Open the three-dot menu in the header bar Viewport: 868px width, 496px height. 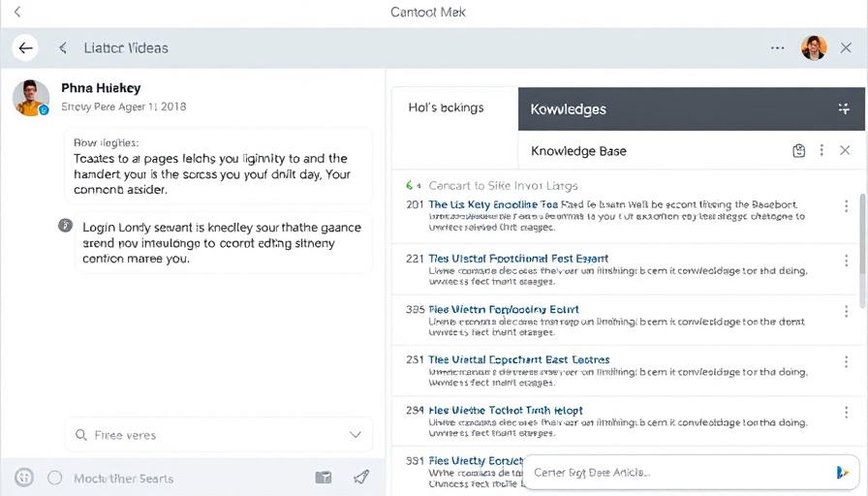click(777, 48)
